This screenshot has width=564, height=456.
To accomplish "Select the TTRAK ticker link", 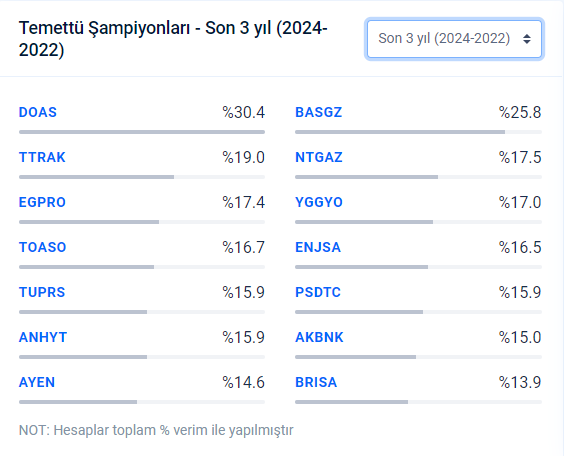I will (42, 157).
